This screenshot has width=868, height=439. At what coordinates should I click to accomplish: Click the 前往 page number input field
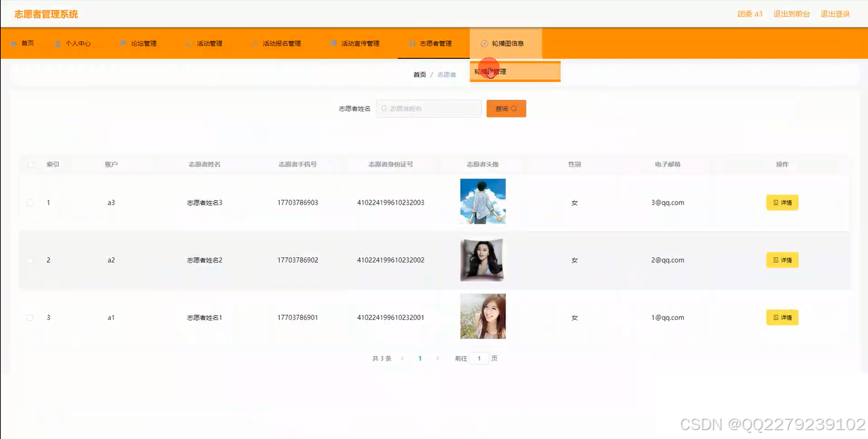[x=479, y=358]
